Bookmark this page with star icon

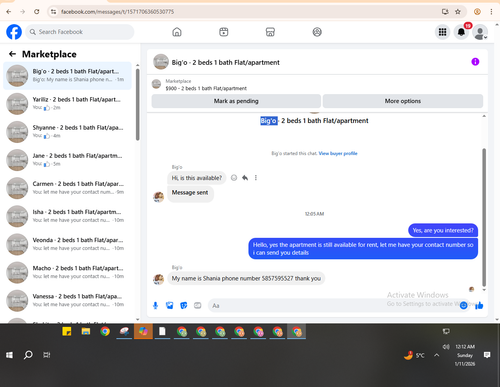[458, 12]
